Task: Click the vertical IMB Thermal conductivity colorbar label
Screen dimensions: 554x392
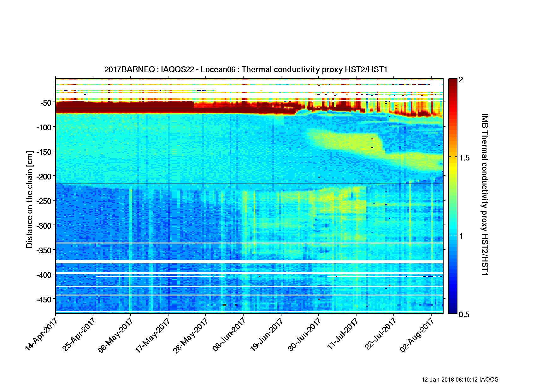Action: (484, 195)
